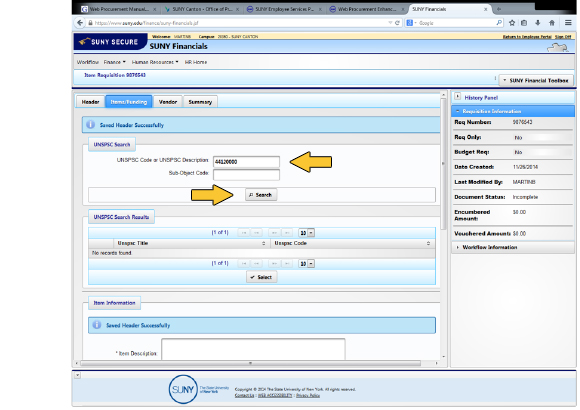Click the SUNY logo in the footer
Image resolution: width=580 pixels, height=410 pixels.
coord(183,389)
